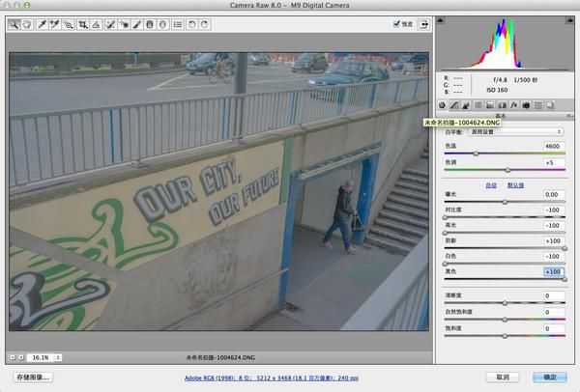The height and width of the screenshot is (392, 580).
Task: Switch to the Tone Curve tab
Action: (454, 105)
